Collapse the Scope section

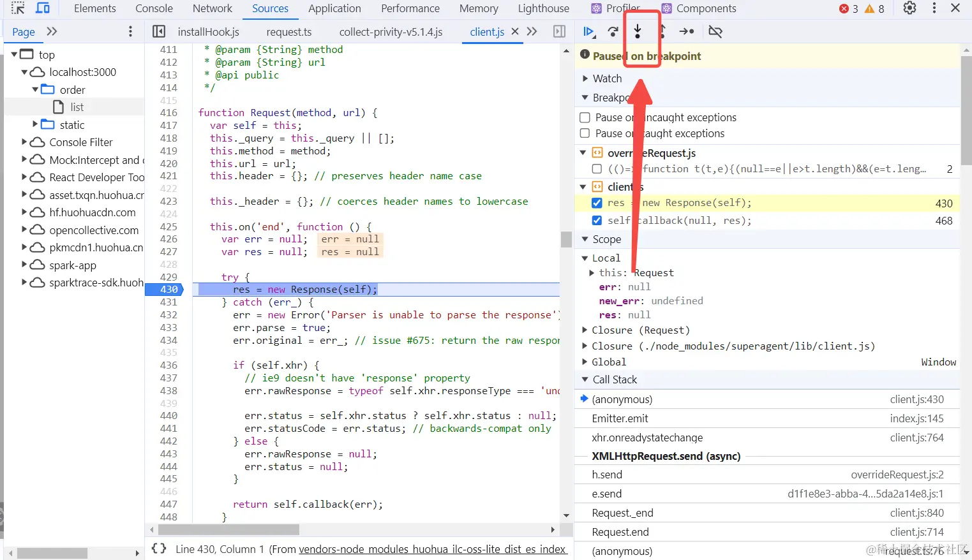(585, 239)
